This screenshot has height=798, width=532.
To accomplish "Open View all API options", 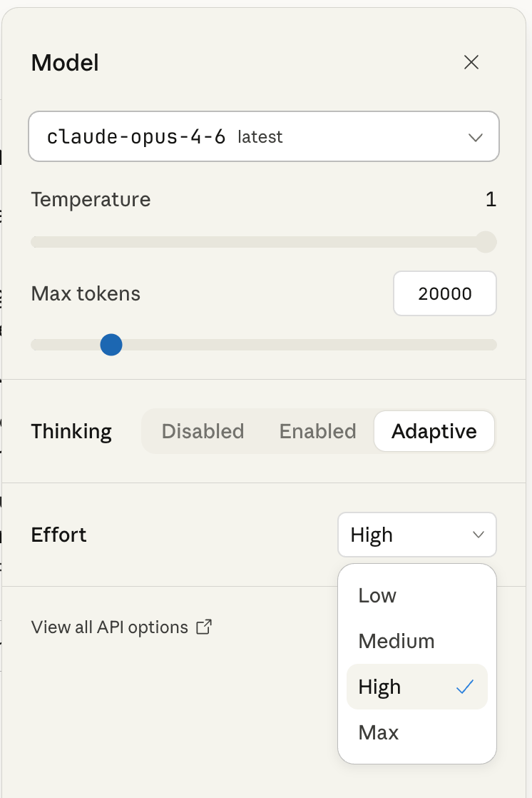I will [111, 626].
